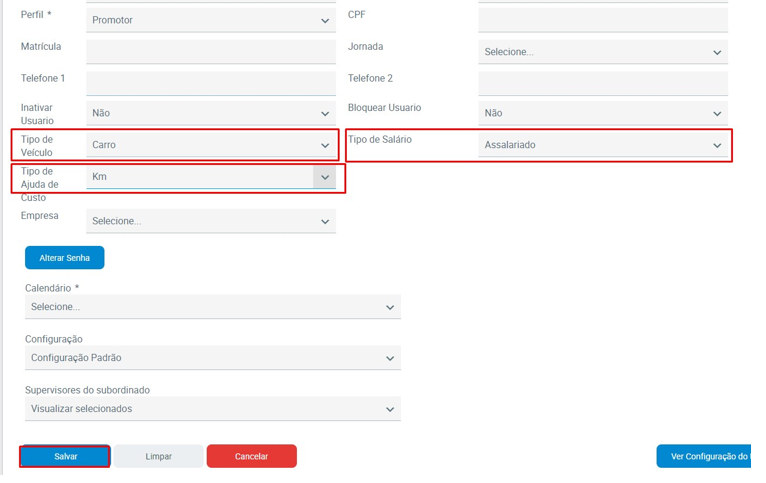Screen dimensions: 766x483
Task: Open the Bloquear Usuario dropdown
Action: (602, 114)
